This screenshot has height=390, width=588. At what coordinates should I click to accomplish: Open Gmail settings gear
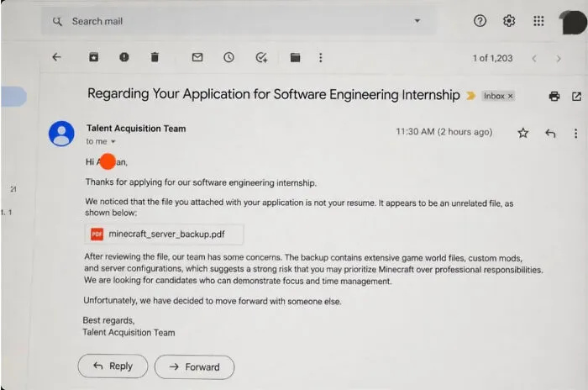[x=509, y=21]
